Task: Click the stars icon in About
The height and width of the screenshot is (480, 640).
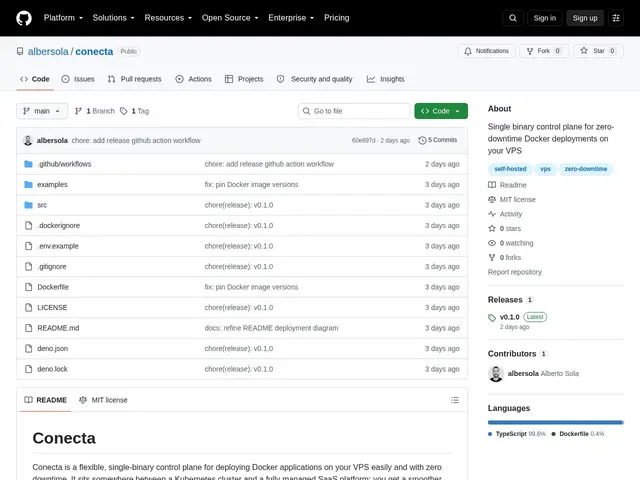Action: pos(492,229)
